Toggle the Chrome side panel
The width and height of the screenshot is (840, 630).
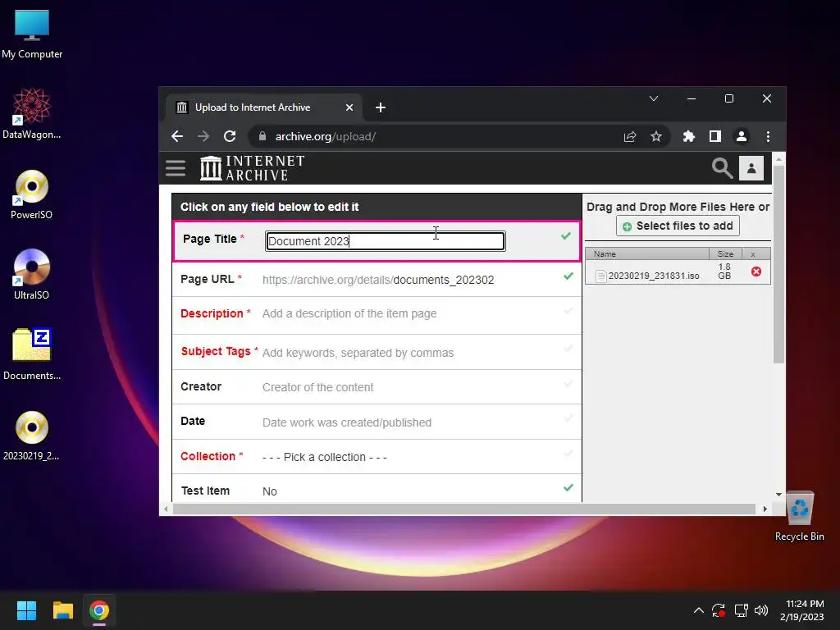(x=715, y=137)
